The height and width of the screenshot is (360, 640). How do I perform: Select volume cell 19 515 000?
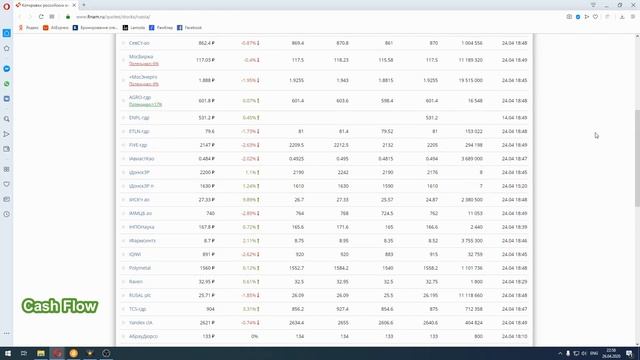[x=471, y=80]
